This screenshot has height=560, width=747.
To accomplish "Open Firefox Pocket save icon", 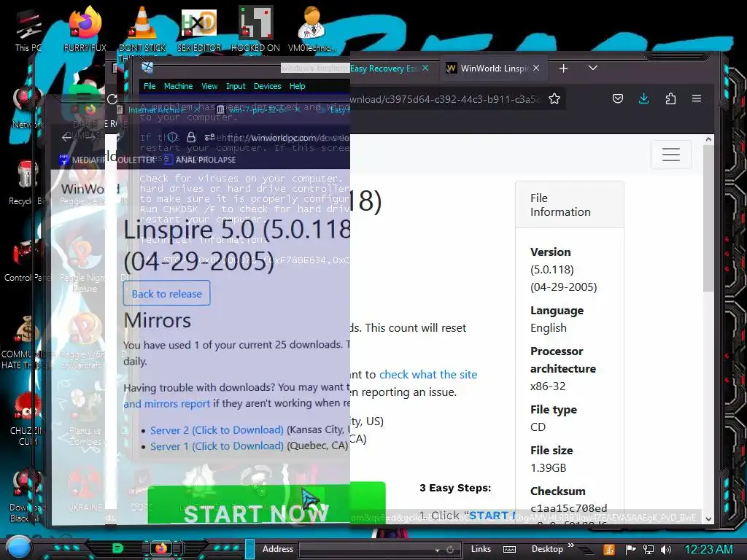I will tap(618, 98).
